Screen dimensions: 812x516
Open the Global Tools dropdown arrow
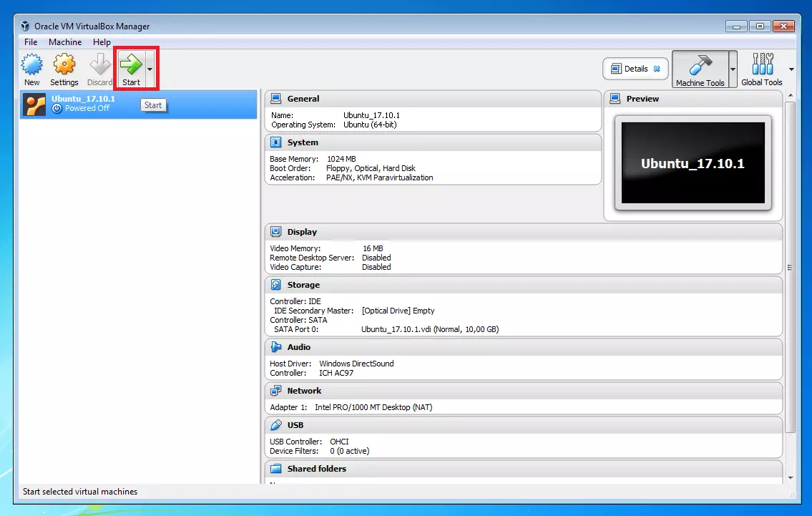(x=791, y=69)
